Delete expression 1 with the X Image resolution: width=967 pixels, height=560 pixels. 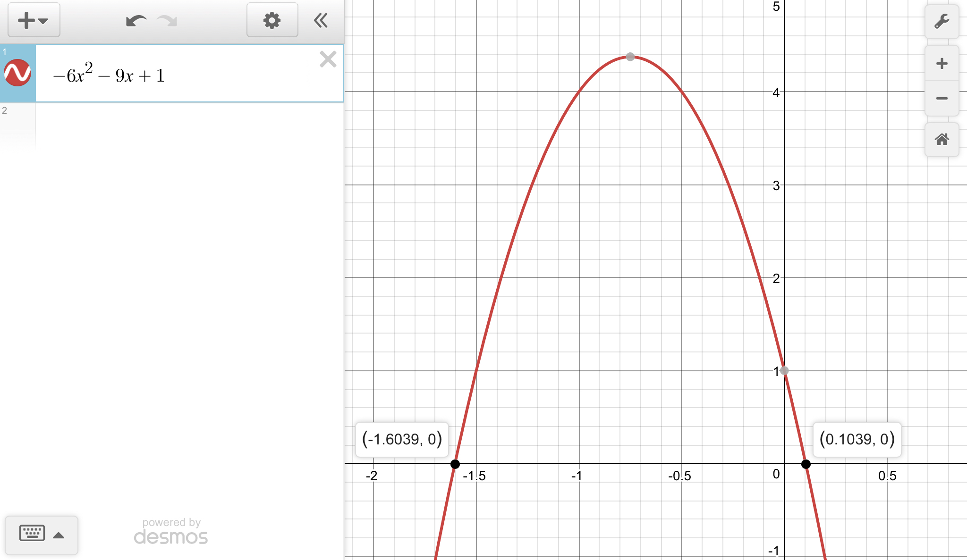pos(328,59)
